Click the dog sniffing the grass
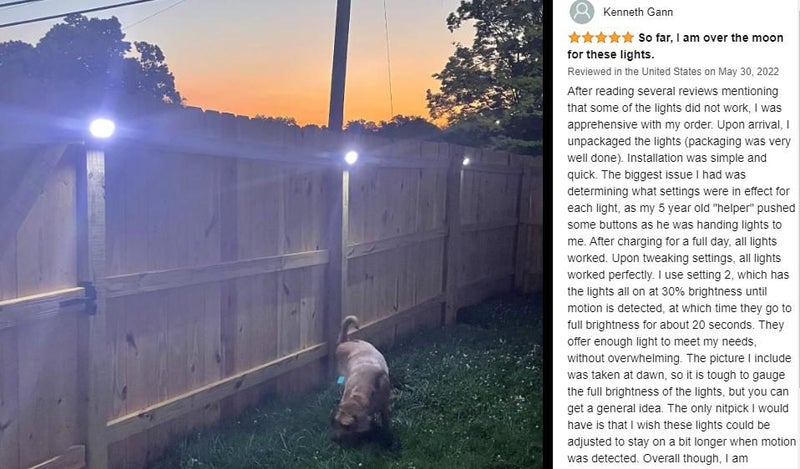The height and width of the screenshot is (469, 800). [x=360, y=380]
